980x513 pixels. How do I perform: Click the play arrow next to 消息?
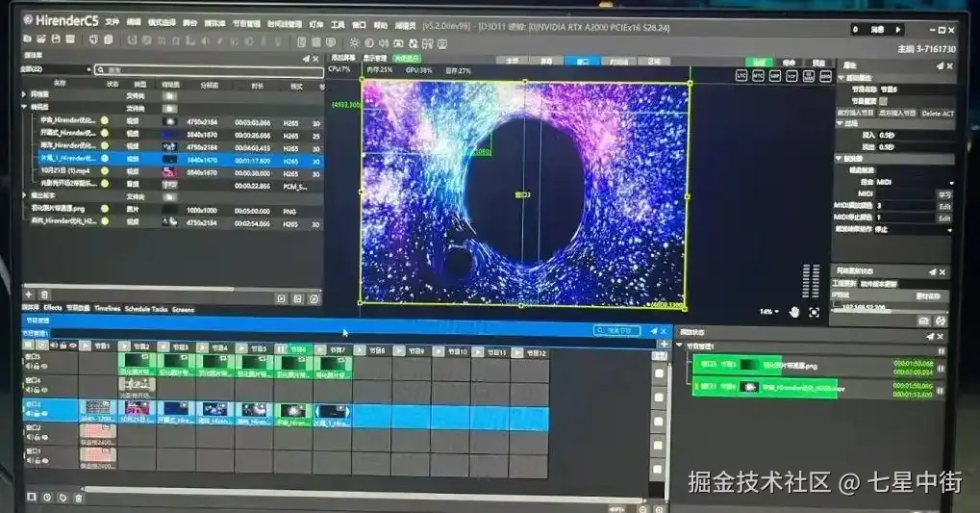click(x=898, y=30)
